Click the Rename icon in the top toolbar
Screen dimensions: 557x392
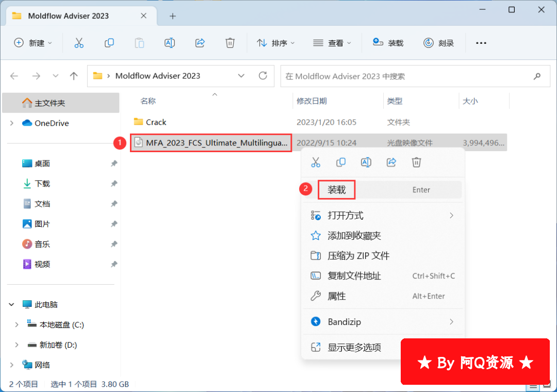pyautogui.click(x=170, y=43)
